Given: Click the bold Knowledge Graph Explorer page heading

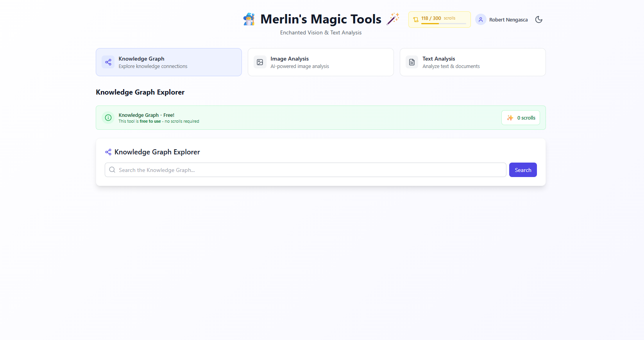Looking at the screenshot, I should [140, 92].
